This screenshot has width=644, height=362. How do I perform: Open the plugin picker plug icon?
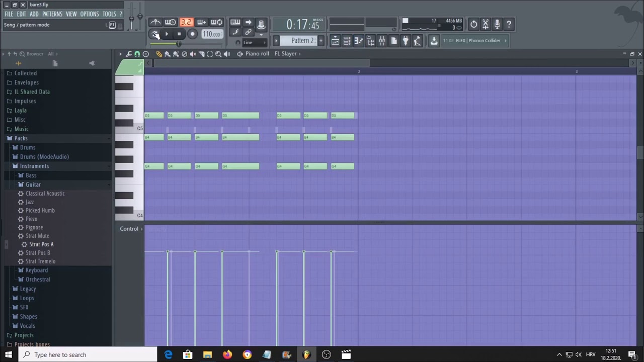[406, 41]
